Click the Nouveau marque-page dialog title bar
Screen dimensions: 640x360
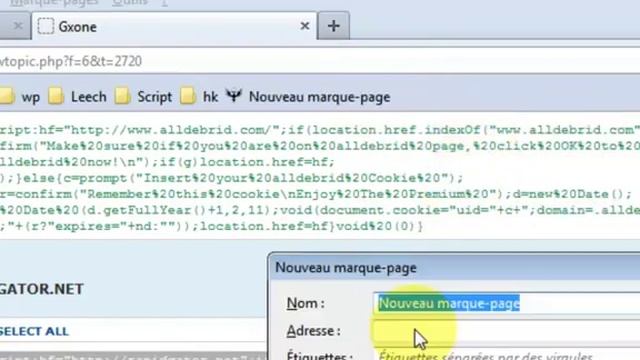pos(454,268)
